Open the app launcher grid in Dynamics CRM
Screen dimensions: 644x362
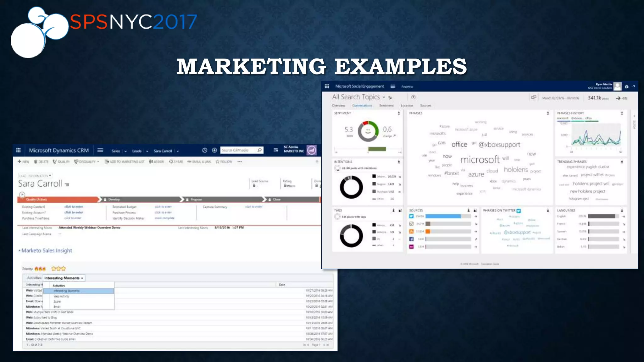18,150
